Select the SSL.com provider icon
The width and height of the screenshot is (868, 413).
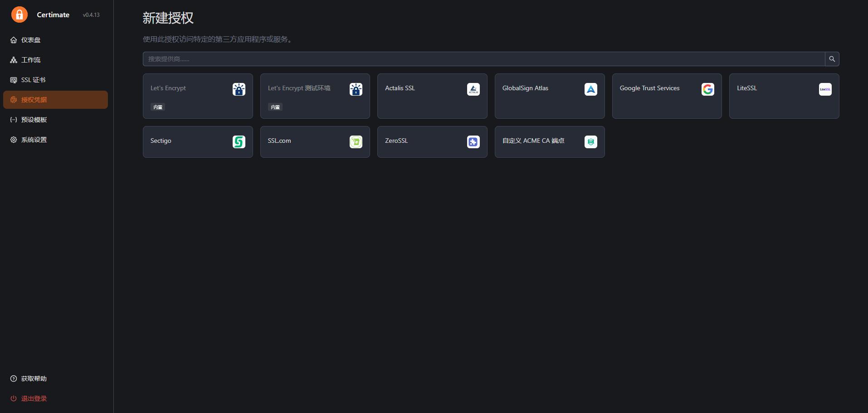356,142
